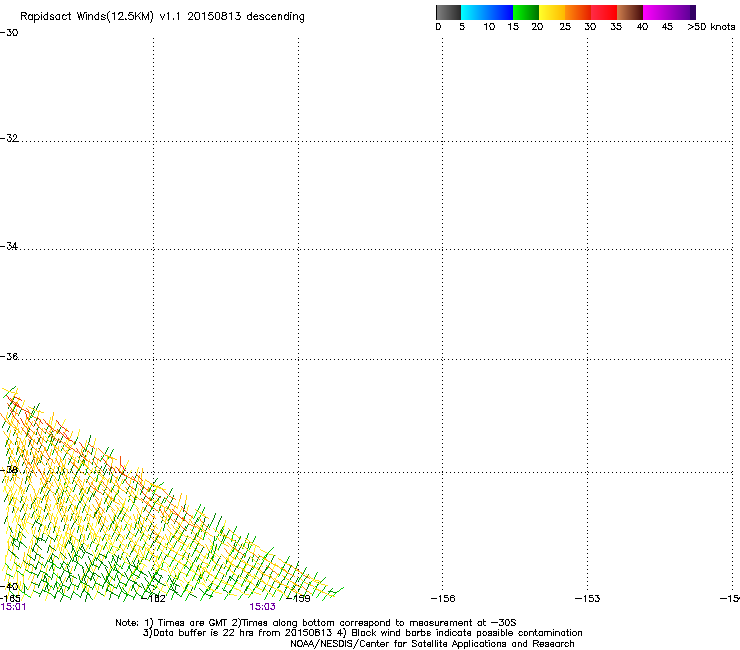Click the longitude label '-153'
This screenshot has height=650, width=740.
pyautogui.click(x=588, y=599)
